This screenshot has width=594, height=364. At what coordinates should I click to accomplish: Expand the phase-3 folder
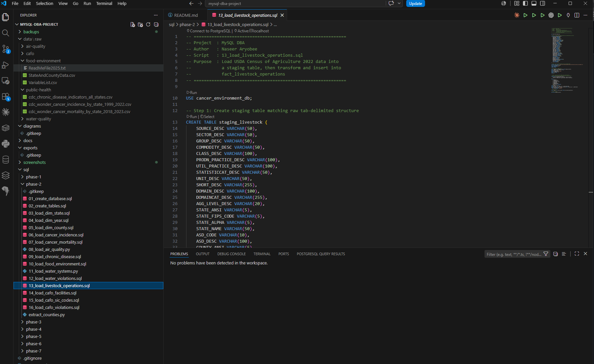point(34,322)
